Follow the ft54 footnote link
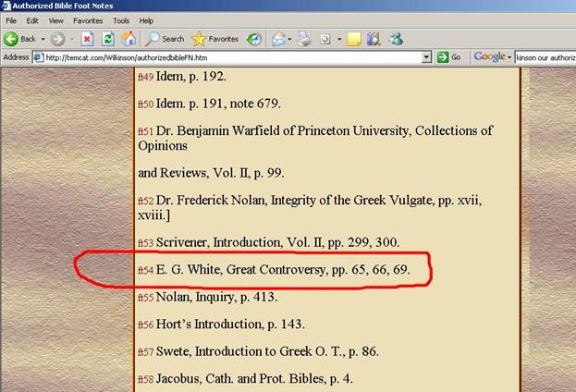Viewport: 576px width, 392px height. tap(146, 270)
